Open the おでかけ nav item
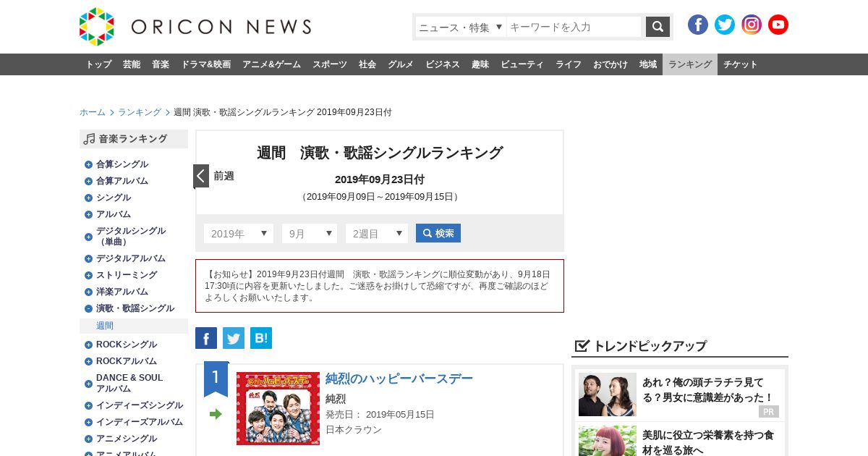Image resolution: width=868 pixels, height=456 pixels. pos(610,64)
